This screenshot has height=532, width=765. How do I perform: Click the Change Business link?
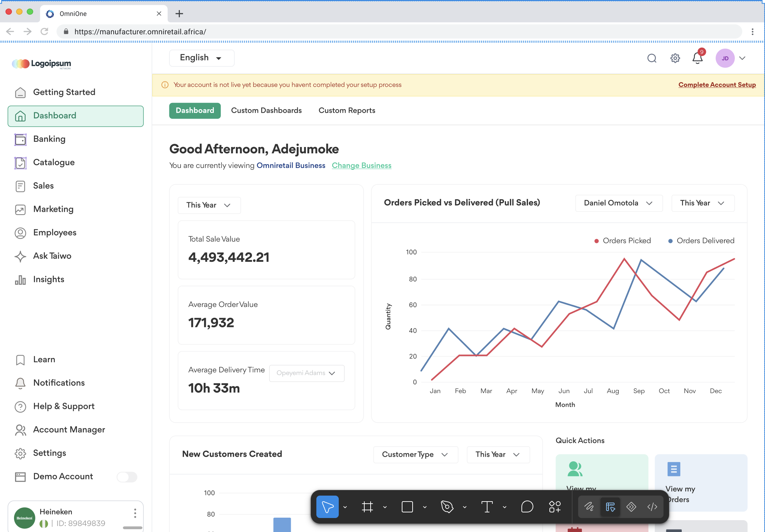(362, 166)
